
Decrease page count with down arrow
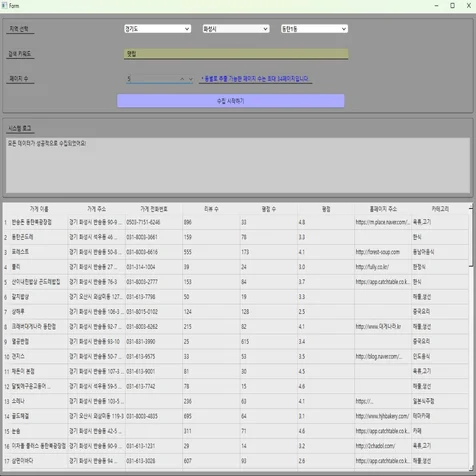[x=190, y=79]
